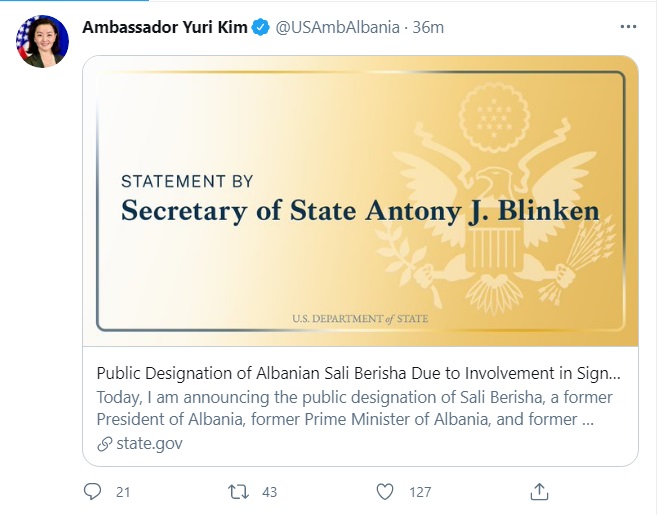Click the 43 retweets count
667x515 pixels.
tap(269, 492)
